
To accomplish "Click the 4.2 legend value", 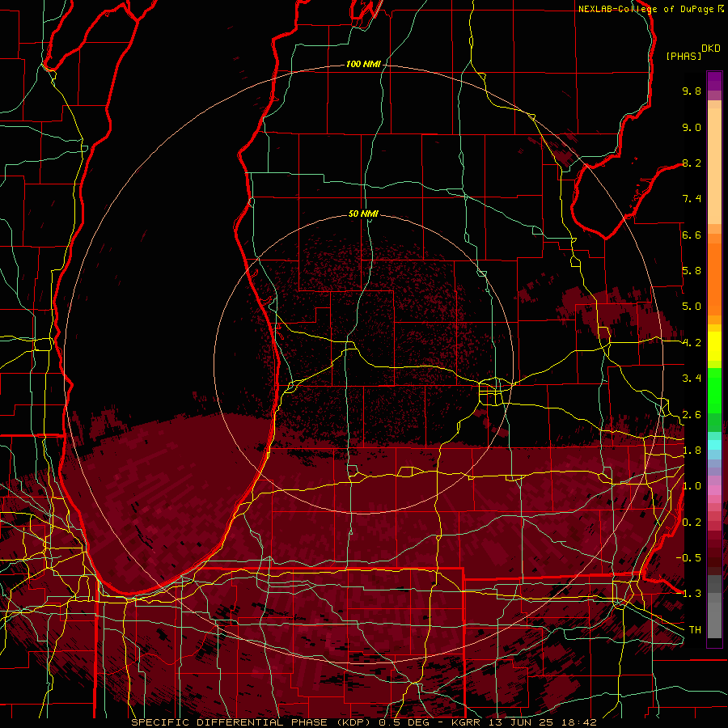I will [692, 343].
